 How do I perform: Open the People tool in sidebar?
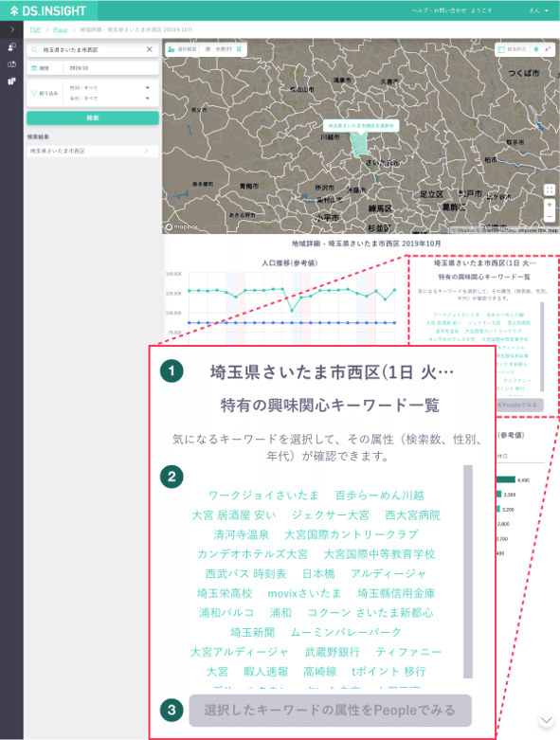[x=11, y=46]
